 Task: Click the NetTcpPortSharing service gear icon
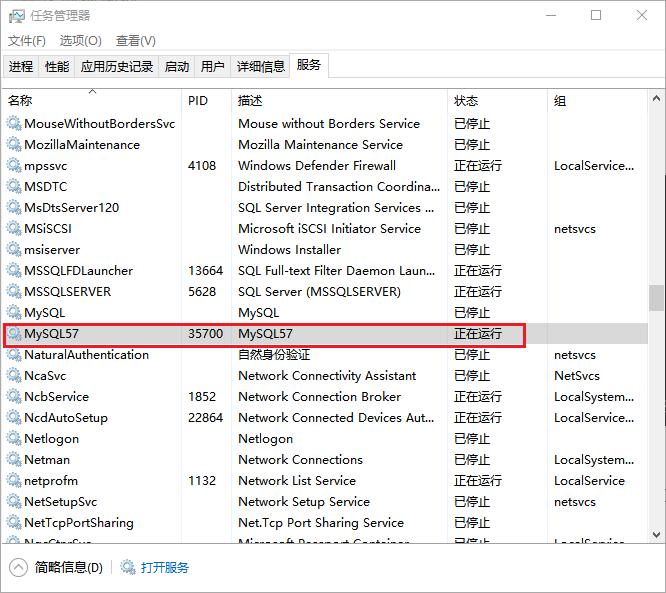(x=14, y=523)
